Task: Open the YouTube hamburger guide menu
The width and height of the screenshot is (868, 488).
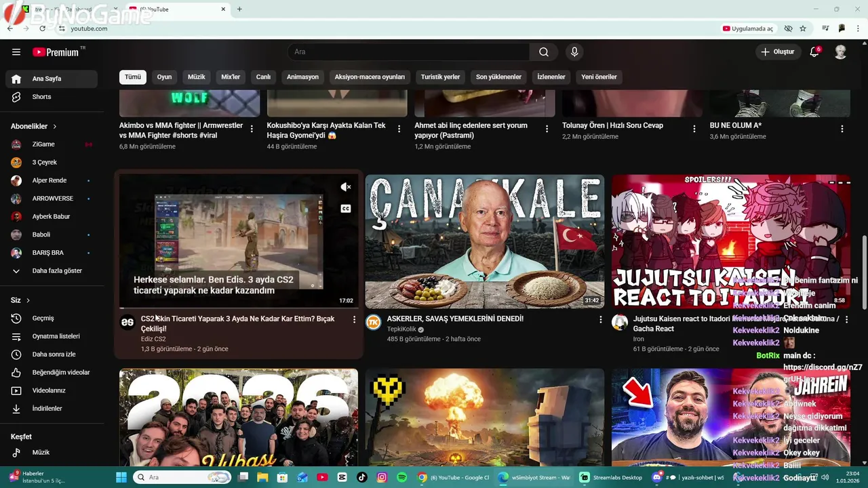Action: (x=16, y=52)
